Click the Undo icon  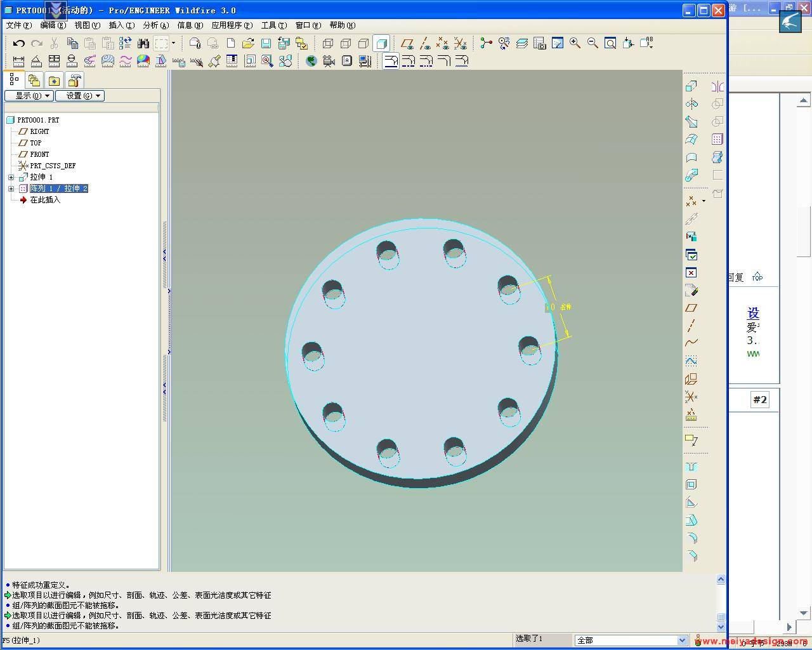tap(18, 43)
